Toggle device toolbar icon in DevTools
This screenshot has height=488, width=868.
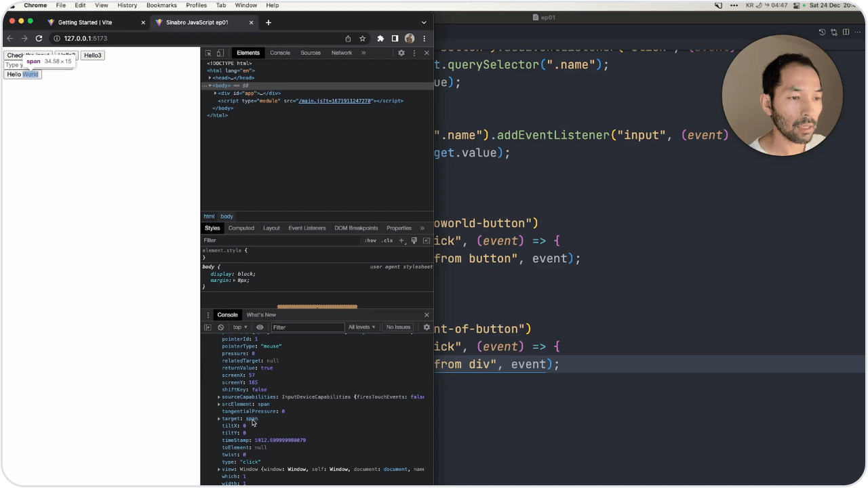pyautogui.click(x=220, y=53)
